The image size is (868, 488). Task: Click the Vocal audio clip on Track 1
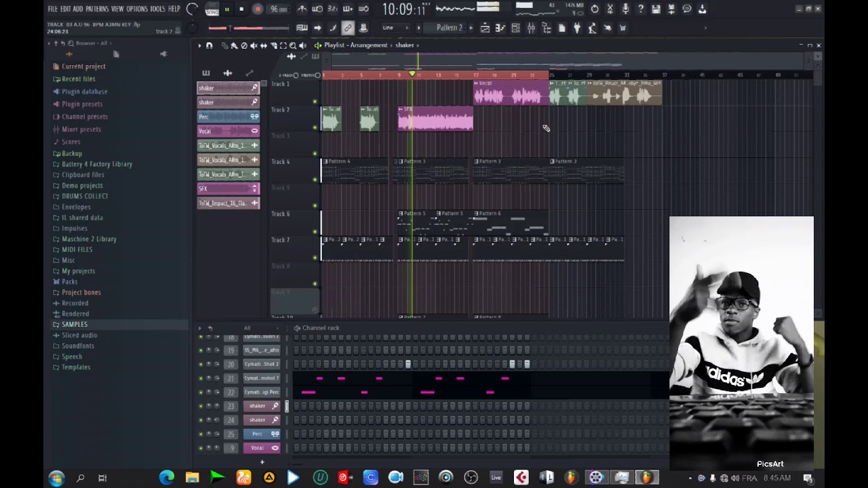[511, 93]
